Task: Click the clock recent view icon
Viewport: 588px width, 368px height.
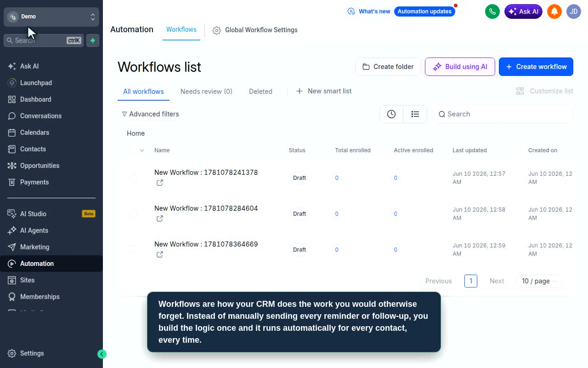Action: coord(391,114)
